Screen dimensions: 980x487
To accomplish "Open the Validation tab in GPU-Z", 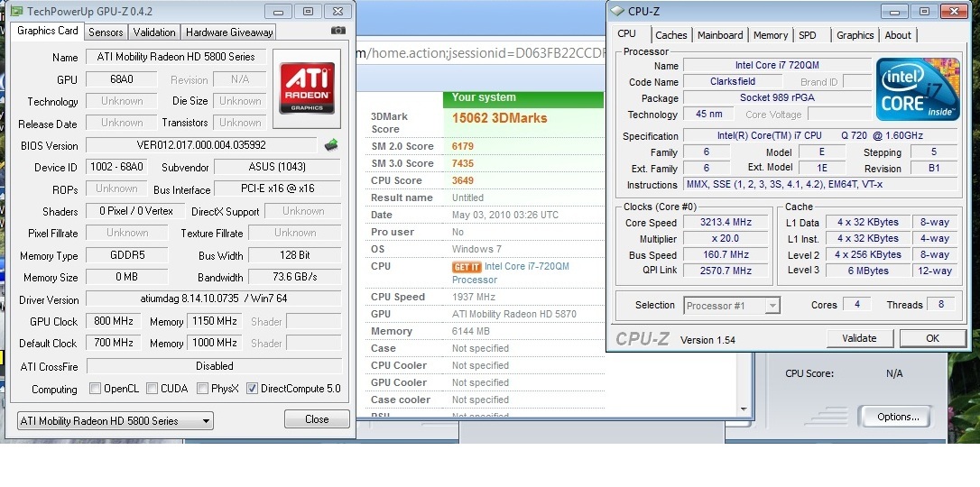I will [154, 32].
